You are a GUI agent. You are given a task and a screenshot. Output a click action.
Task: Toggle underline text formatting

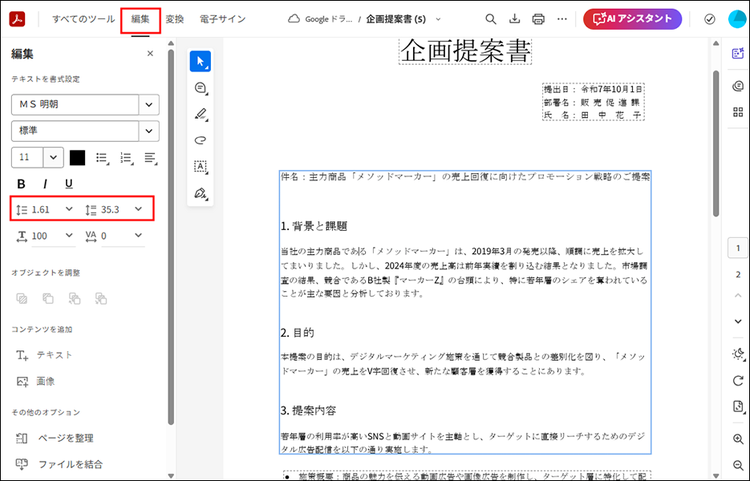(x=69, y=183)
